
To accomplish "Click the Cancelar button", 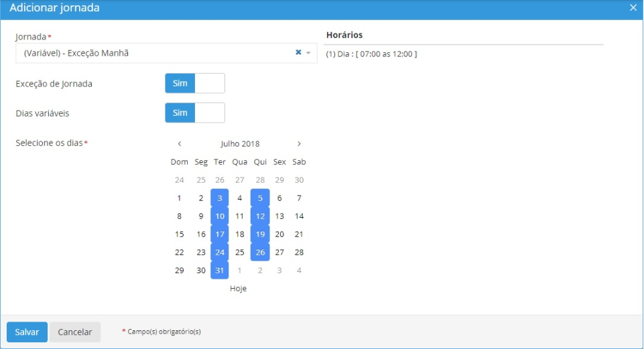I will point(75,332).
